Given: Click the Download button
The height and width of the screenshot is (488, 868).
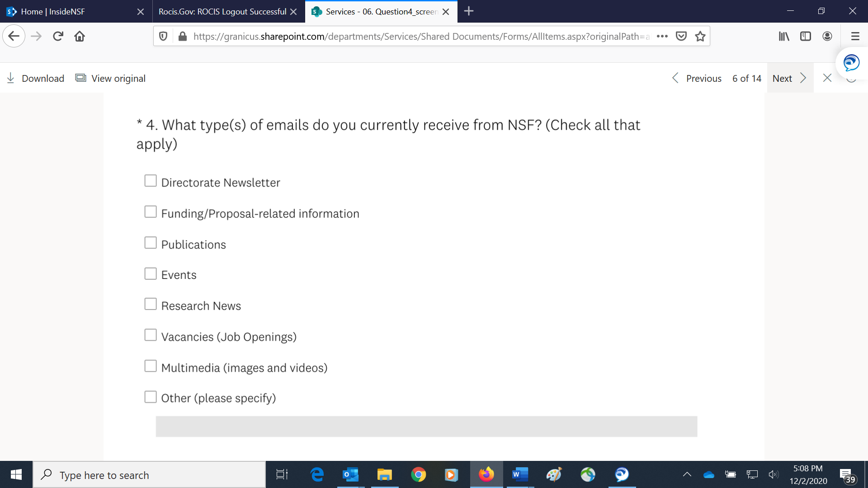Looking at the screenshot, I should point(36,78).
